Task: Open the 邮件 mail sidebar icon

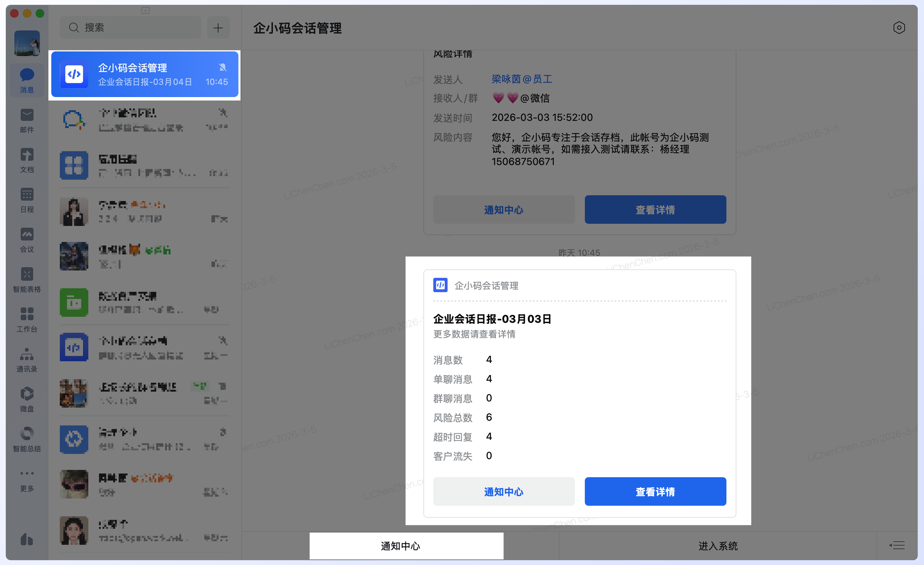Action: coord(27,120)
